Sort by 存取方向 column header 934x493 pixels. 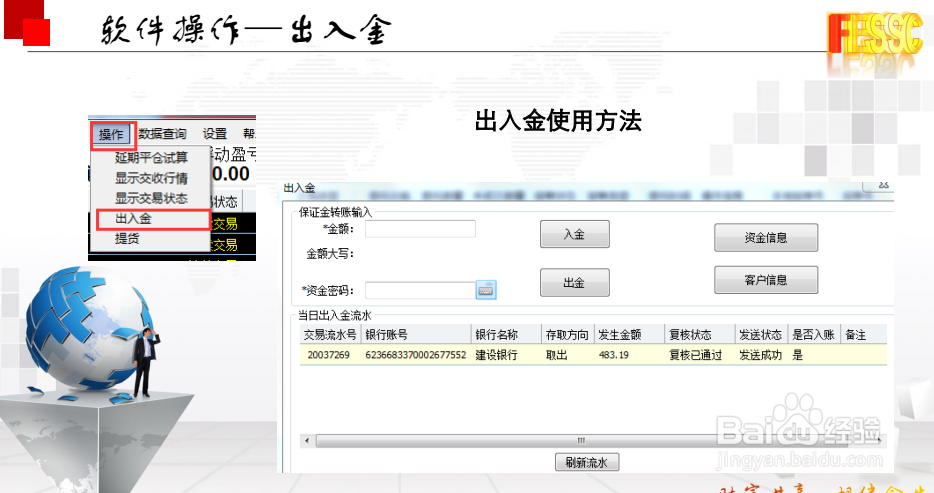(568, 335)
